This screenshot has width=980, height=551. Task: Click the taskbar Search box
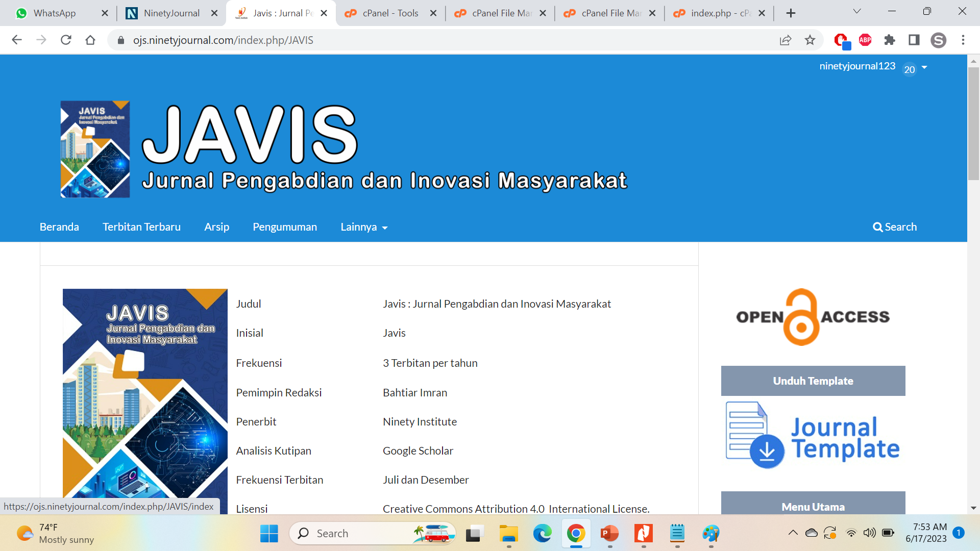(x=373, y=534)
